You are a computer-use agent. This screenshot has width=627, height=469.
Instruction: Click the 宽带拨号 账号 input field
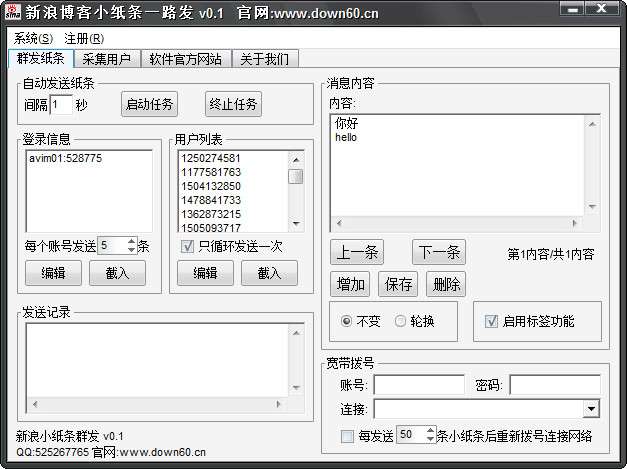pos(419,385)
